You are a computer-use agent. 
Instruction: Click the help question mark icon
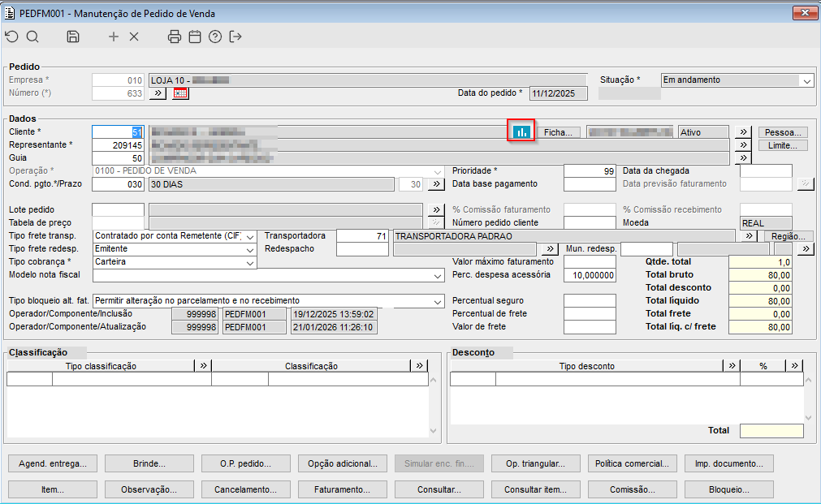tap(215, 37)
